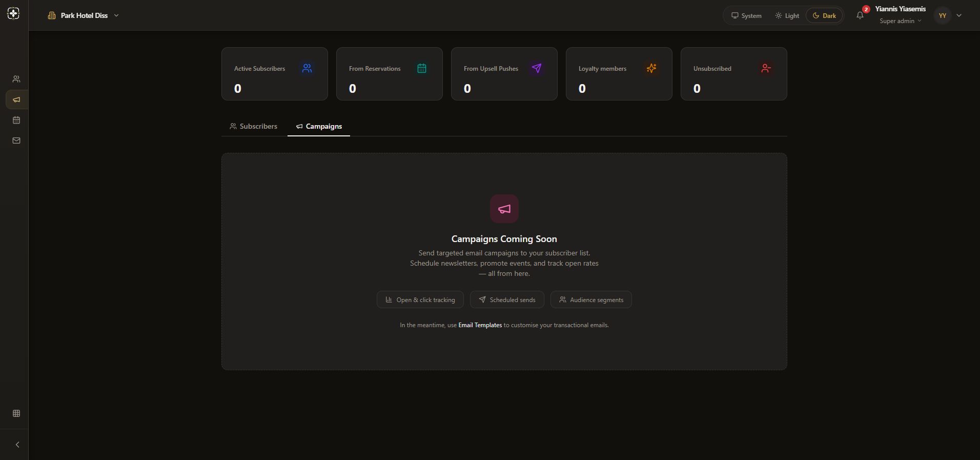Screen dimensions: 980x460
Task: Open the calendar icon in sidebar
Action: pos(16,120)
